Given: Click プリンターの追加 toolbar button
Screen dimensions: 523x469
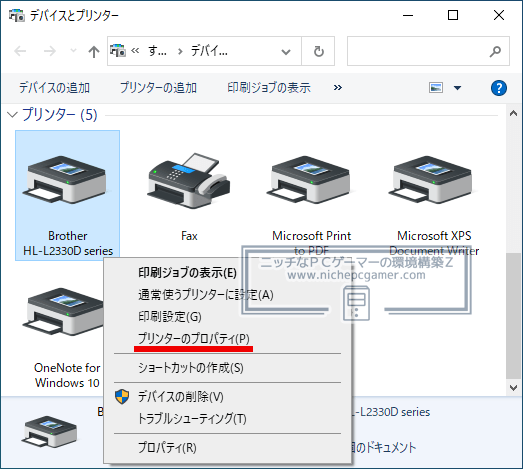Looking at the screenshot, I should 158,88.
